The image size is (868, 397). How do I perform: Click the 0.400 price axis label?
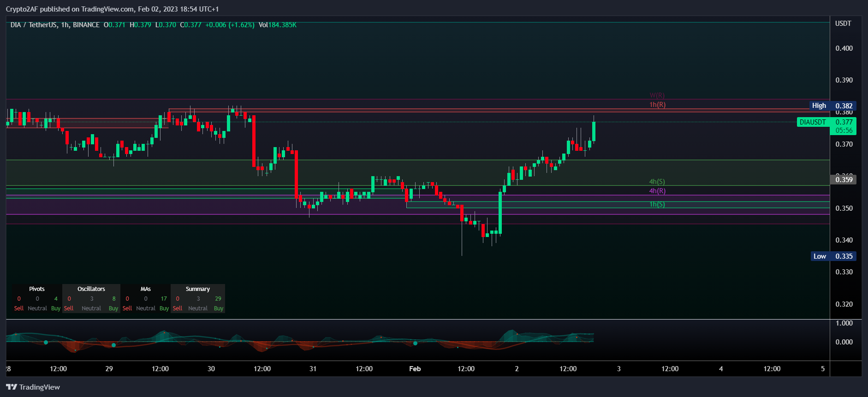[844, 48]
